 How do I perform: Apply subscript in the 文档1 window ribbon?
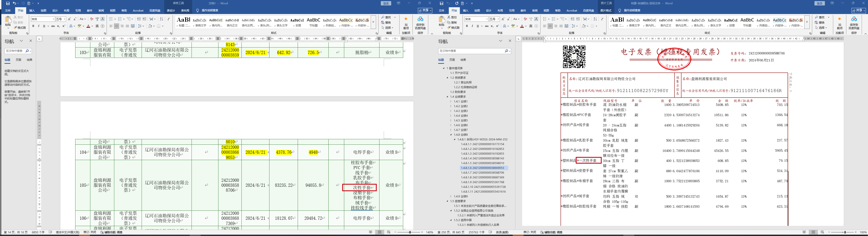(58, 26)
